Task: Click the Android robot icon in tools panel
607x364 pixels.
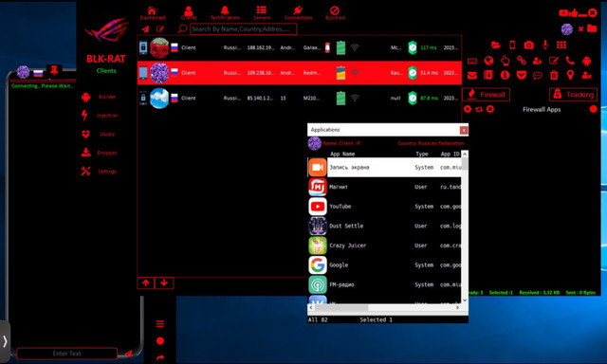Action: 587,61
